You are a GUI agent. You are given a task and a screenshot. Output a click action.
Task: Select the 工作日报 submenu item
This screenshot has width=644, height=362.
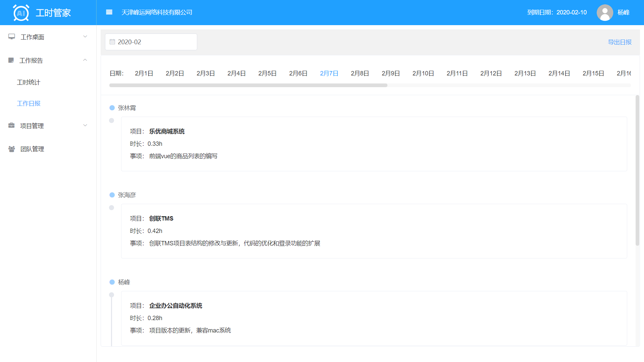(x=29, y=104)
